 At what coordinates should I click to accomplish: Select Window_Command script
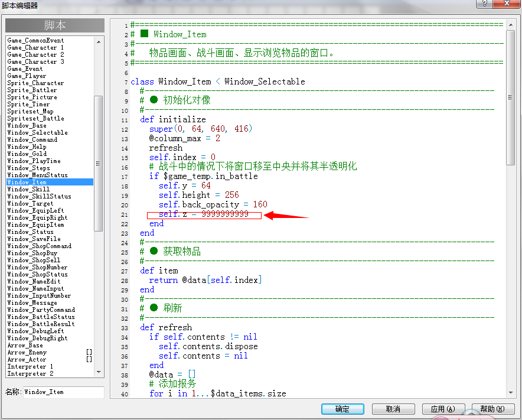click(x=32, y=139)
